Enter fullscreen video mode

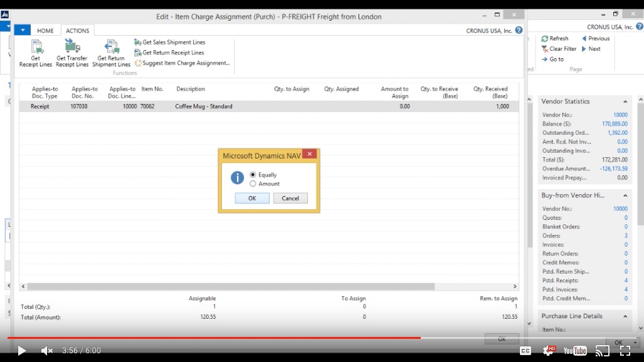[625, 351]
